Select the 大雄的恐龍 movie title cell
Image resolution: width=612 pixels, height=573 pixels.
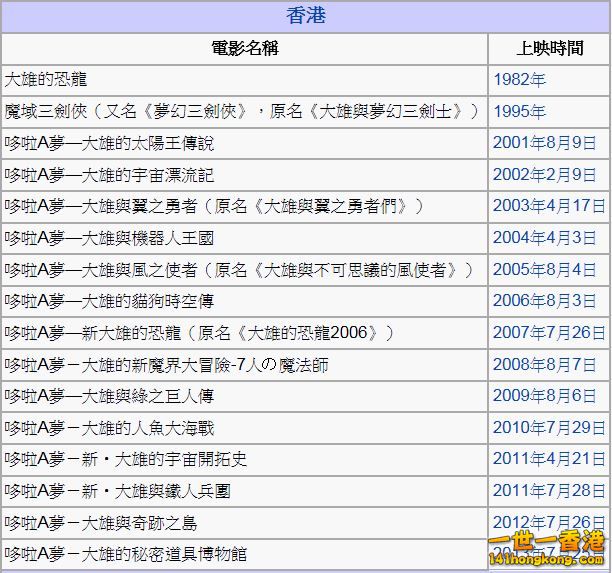coord(46,79)
